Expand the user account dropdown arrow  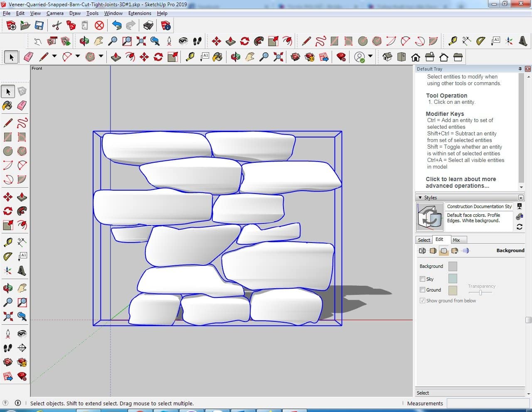point(370,56)
